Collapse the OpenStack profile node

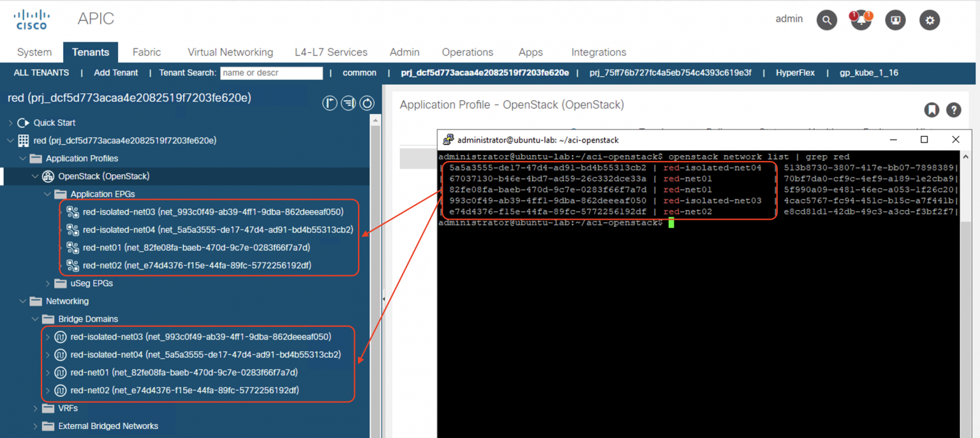pos(35,176)
